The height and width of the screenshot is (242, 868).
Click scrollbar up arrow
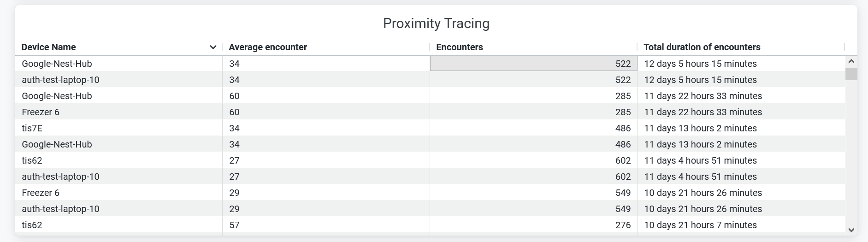[x=851, y=61]
